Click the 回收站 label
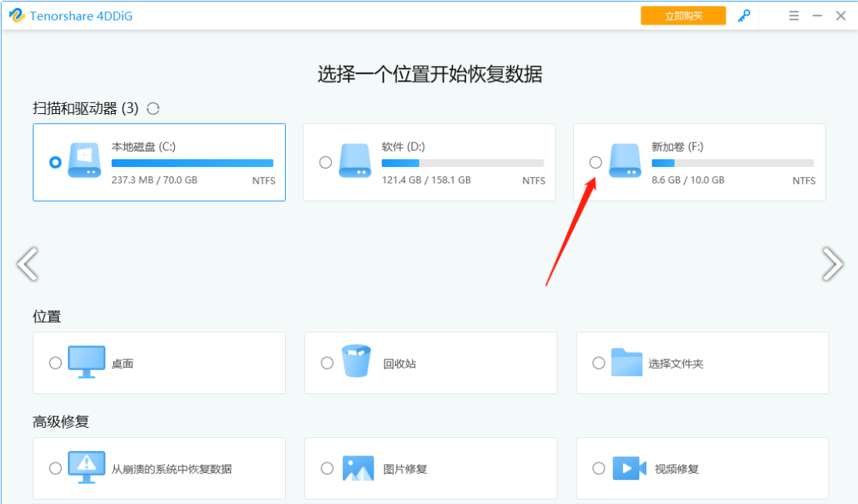858x504 pixels. (400, 364)
